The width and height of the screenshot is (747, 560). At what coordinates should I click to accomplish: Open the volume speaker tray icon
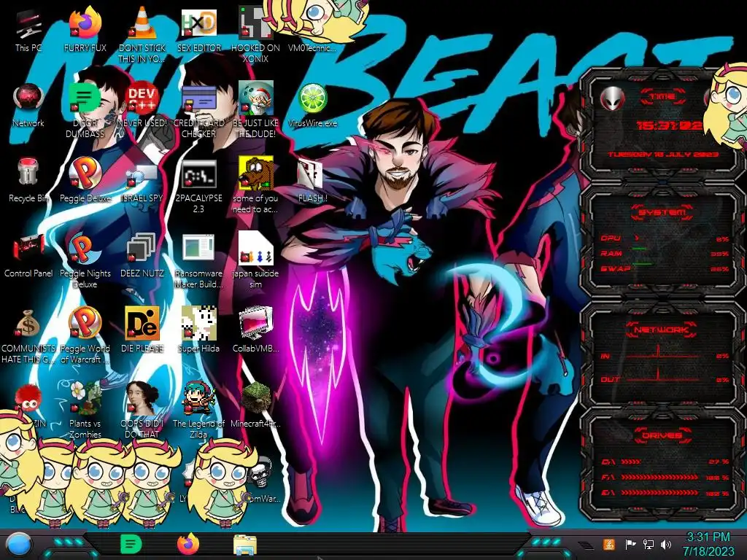[666, 544]
